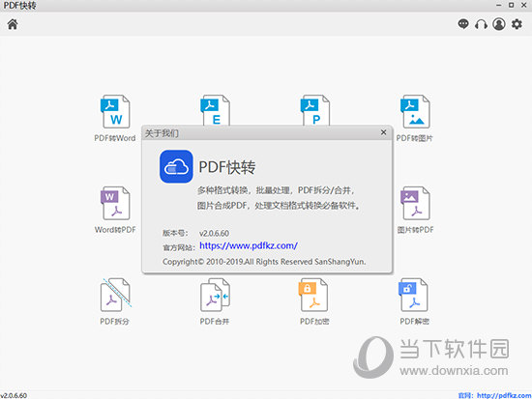Click the version number v2.0.6.60 in dialog

(x=214, y=233)
